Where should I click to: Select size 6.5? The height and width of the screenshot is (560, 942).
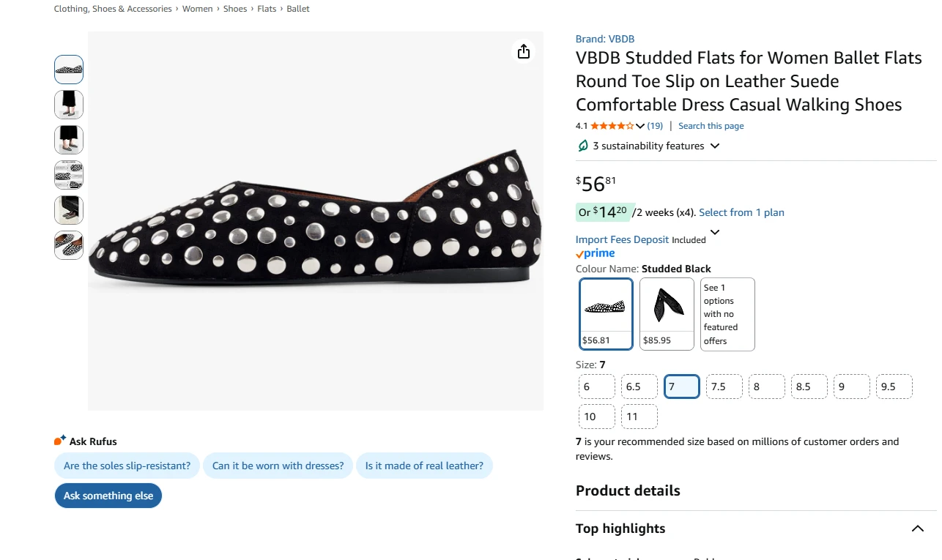coord(639,387)
